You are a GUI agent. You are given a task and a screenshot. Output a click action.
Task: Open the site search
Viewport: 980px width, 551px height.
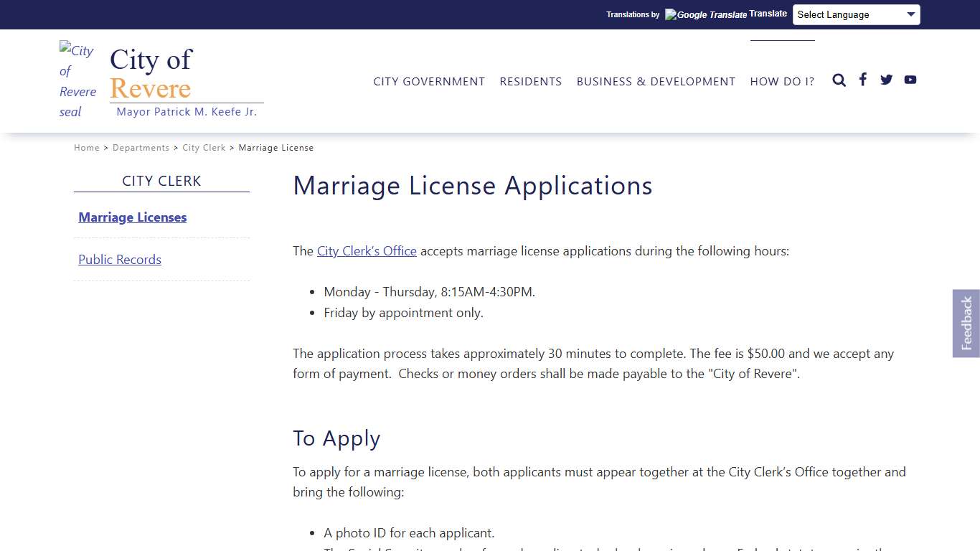click(x=839, y=80)
